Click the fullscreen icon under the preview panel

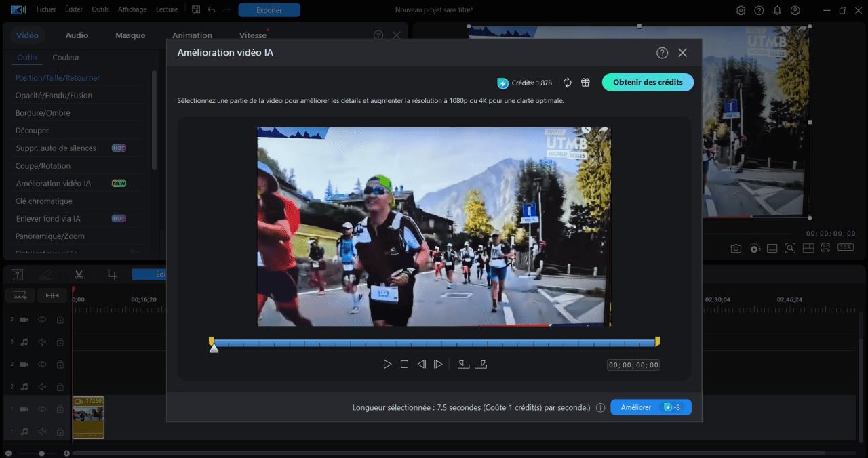click(x=825, y=248)
